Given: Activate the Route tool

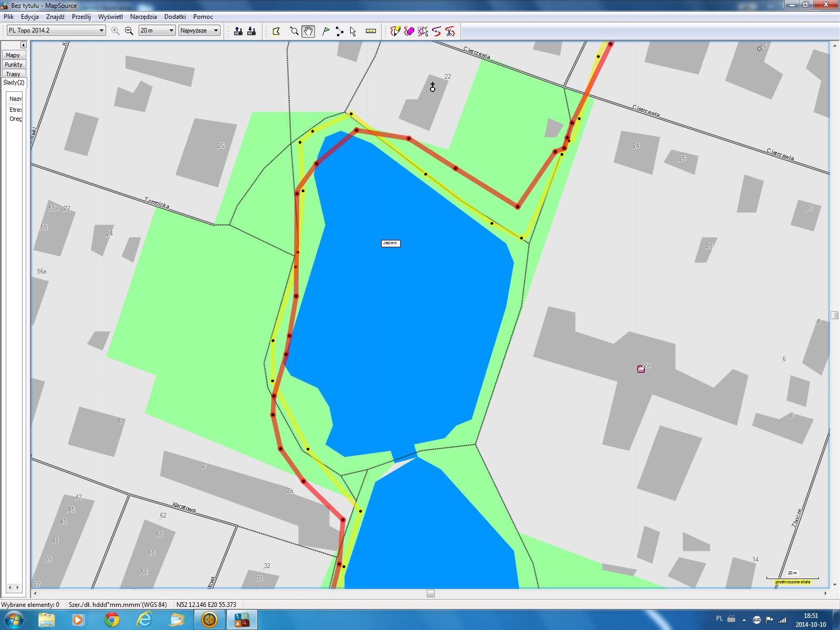Looking at the screenshot, I should coord(339,31).
